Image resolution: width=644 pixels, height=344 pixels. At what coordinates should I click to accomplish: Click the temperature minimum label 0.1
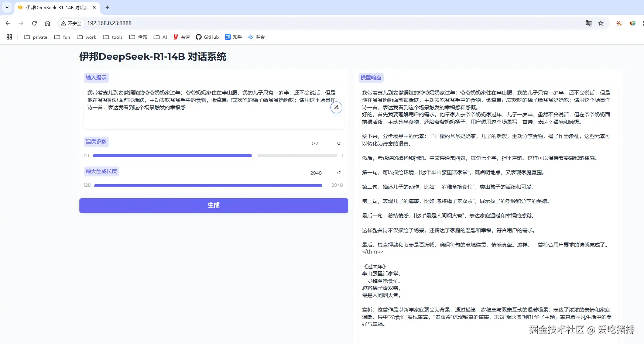coord(86,156)
